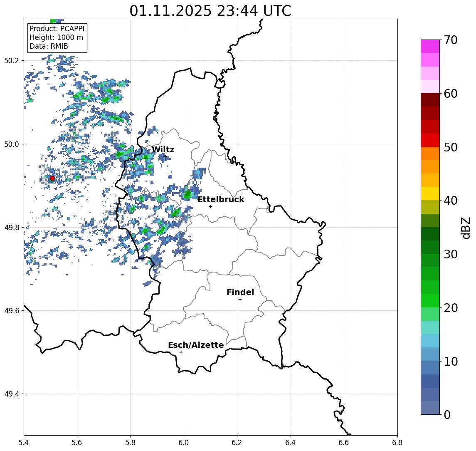Click the 6.8 longitude axis label
Screen dimensions: 476x451
(397, 443)
